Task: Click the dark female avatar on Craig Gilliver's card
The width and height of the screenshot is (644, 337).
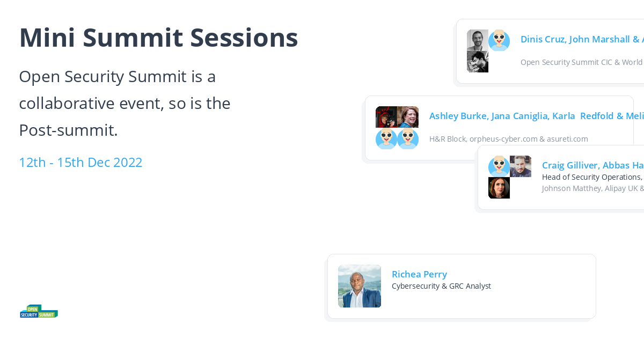Action: pos(499,188)
